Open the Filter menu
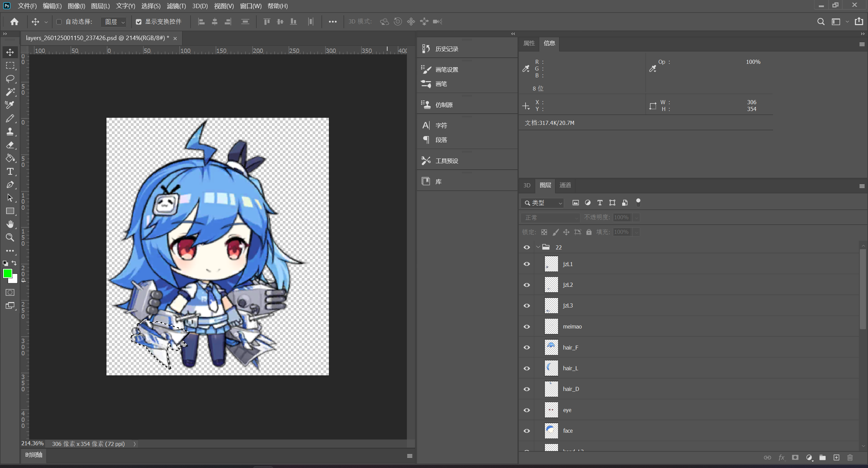The image size is (868, 468). (176, 6)
